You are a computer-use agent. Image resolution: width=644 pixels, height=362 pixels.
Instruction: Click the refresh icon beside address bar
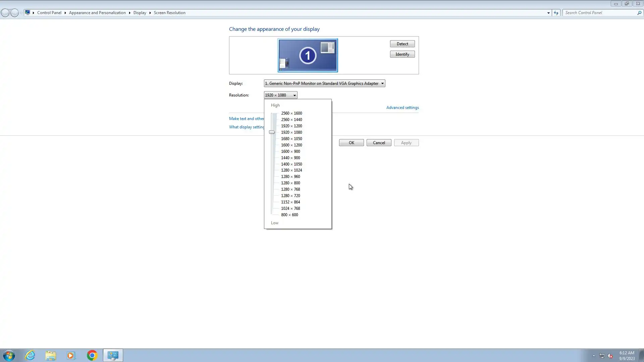[x=556, y=13]
